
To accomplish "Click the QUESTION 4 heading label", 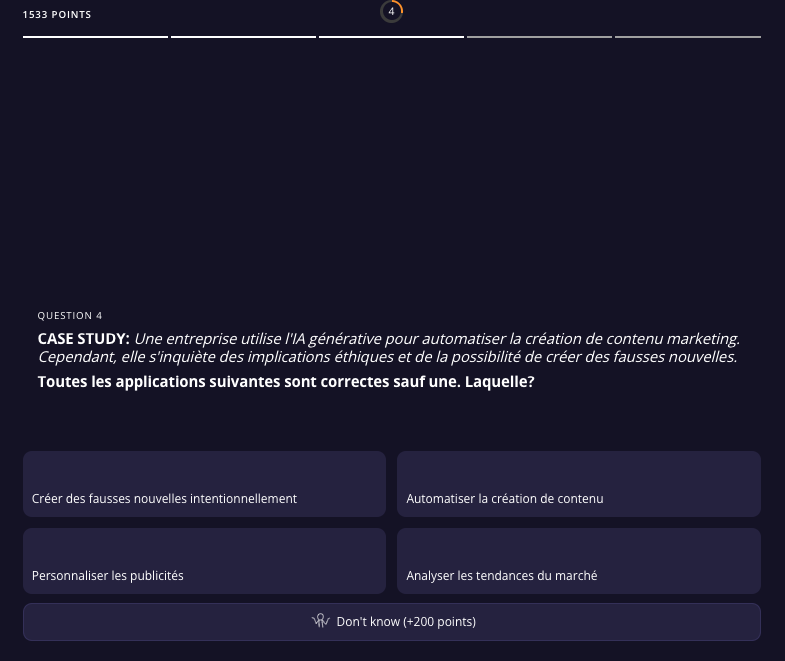I will (70, 316).
